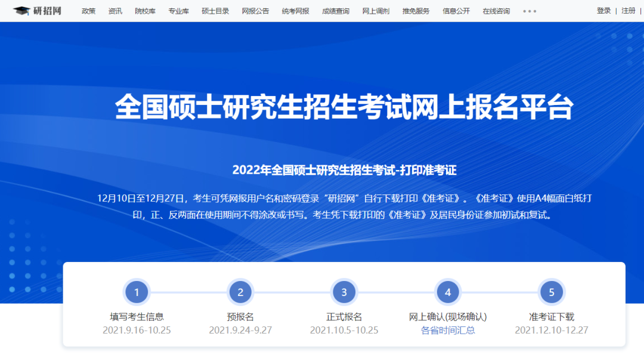
Task: Open the 硕士目录 section
Action: point(215,10)
